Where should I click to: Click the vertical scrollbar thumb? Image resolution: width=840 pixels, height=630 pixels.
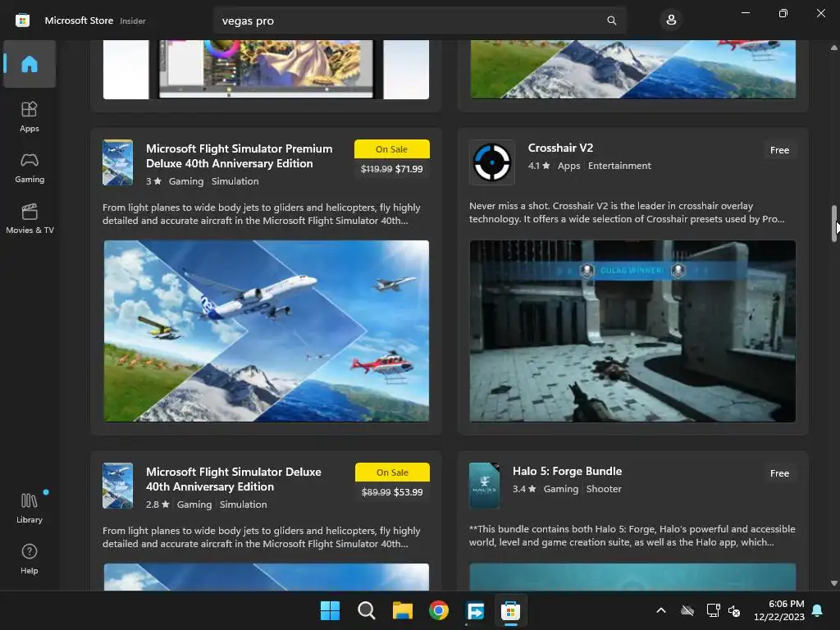coord(834,223)
